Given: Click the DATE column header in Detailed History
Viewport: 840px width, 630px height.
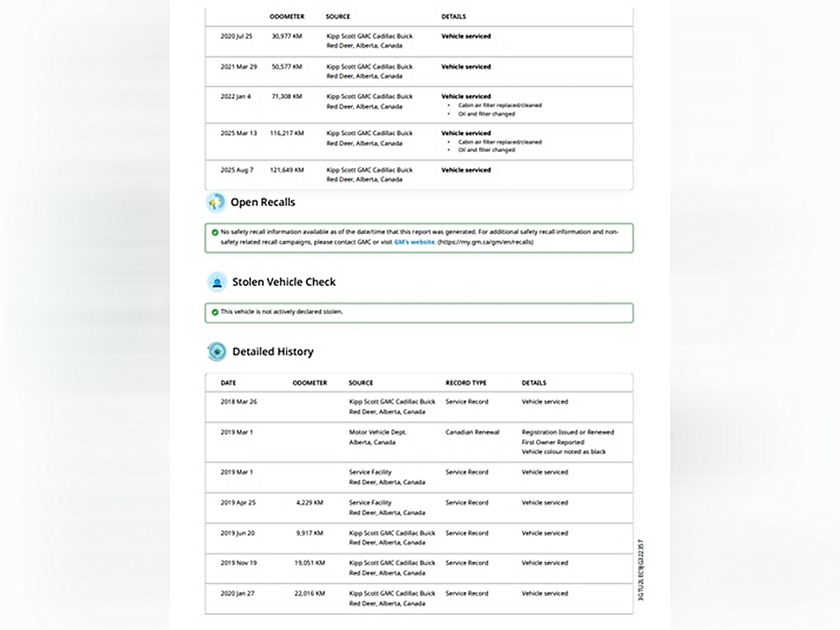Looking at the screenshot, I should pyautogui.click(x=228, y=383).
